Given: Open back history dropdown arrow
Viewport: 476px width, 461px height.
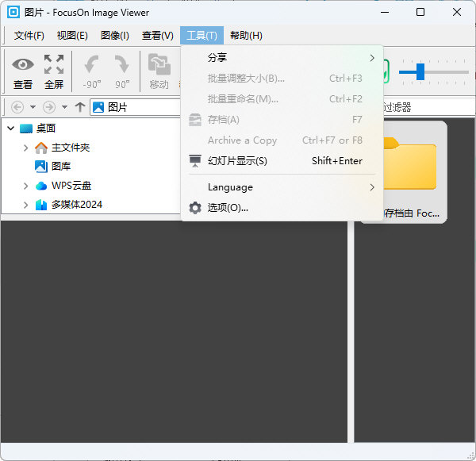Looking at the screenshot, I should pos(33,107).
